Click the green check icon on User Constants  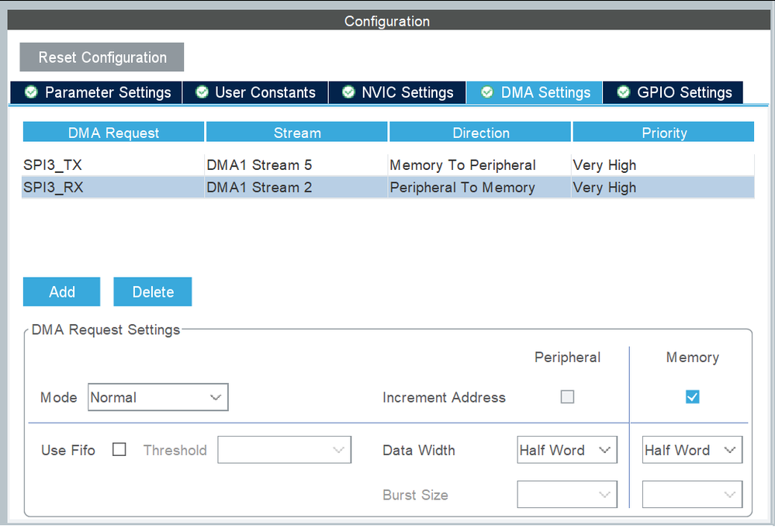tap(202, 92)
